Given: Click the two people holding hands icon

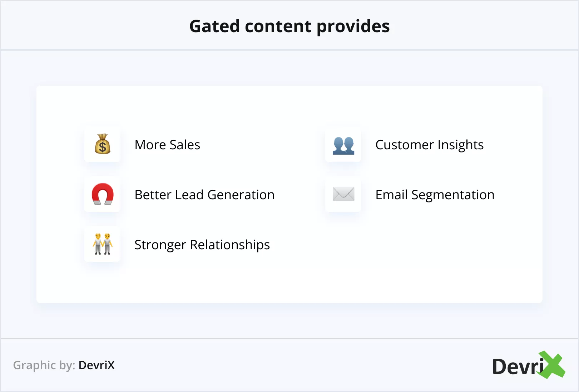Looking at the screenshot, I should click(x=103, y=244).
